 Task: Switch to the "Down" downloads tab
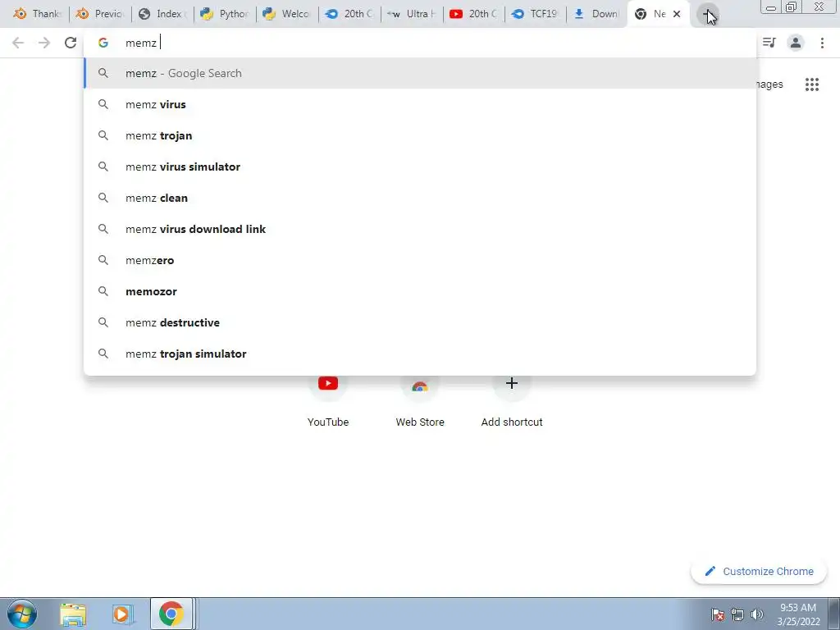(598, 14)
